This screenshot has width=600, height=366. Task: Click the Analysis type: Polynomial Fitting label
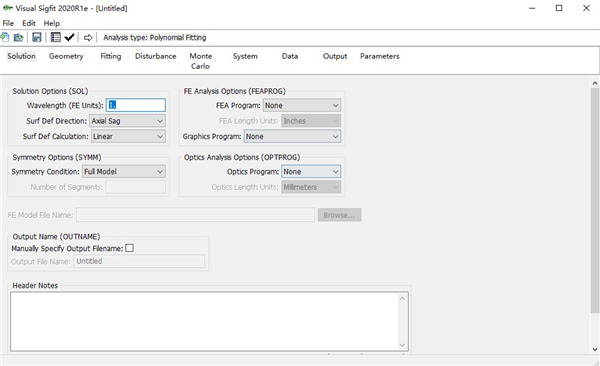point(155,38)
